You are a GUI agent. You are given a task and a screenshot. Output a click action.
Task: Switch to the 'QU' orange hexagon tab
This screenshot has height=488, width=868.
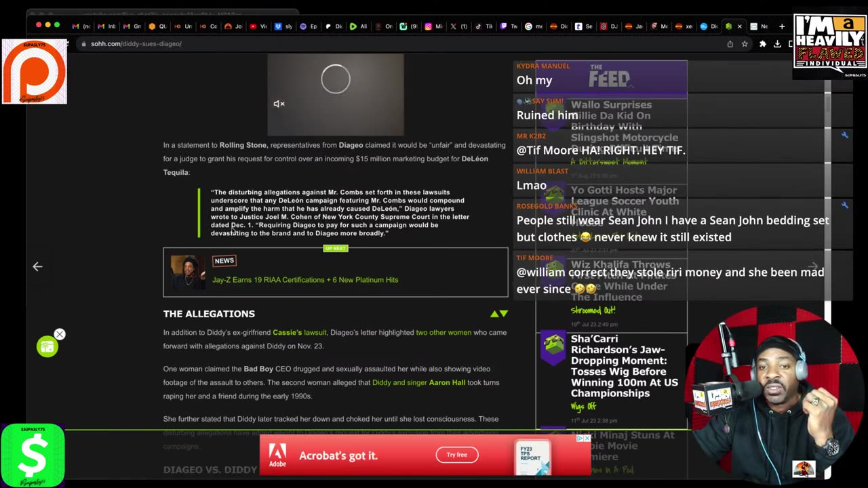(x=158, y=26)
